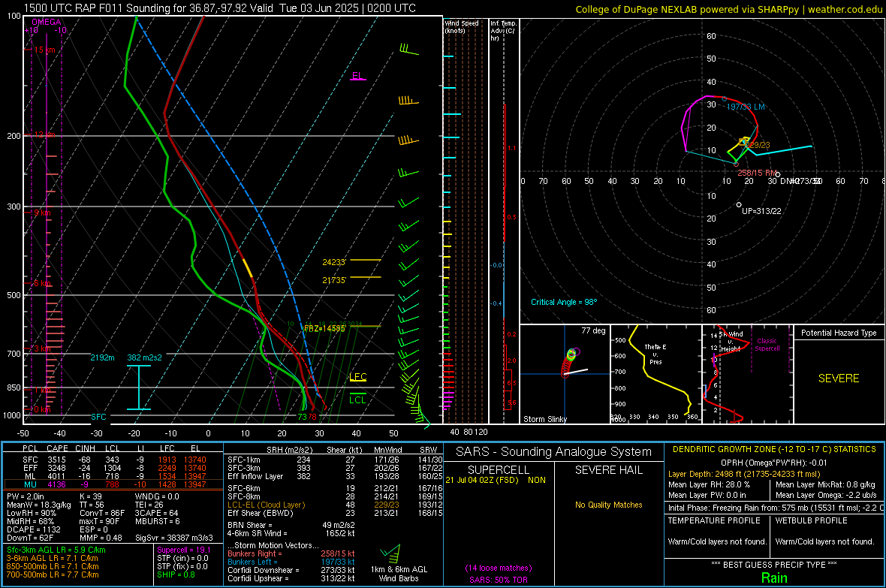Click the magenta EL marker on the skew-T

coord(357,77)
